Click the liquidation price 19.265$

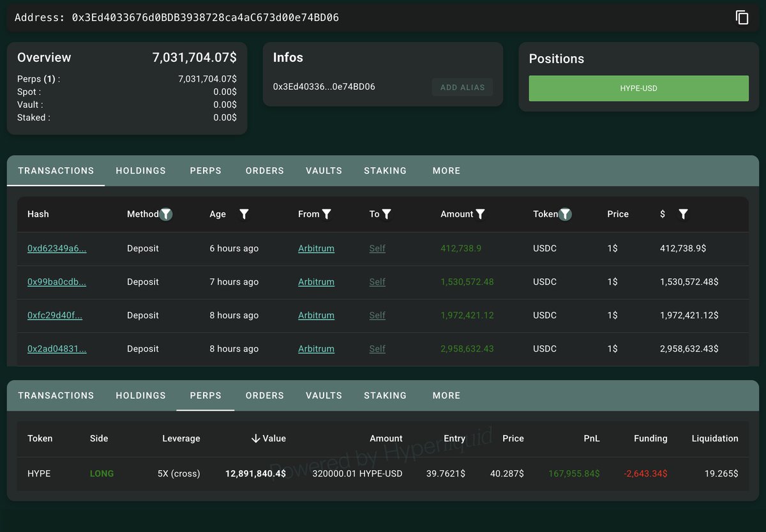721,474
